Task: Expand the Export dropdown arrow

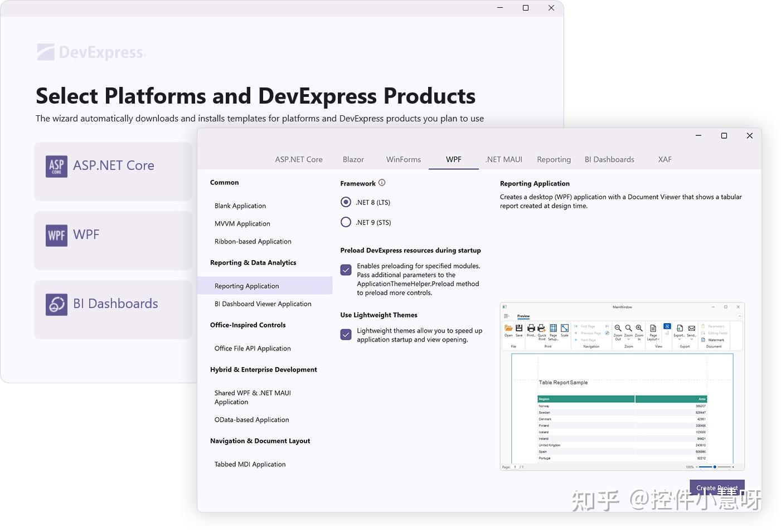Action: 680,339
